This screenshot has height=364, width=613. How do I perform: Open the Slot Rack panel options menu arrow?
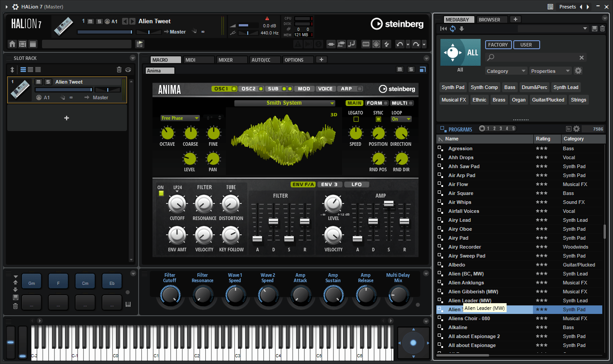pos(132,58)
